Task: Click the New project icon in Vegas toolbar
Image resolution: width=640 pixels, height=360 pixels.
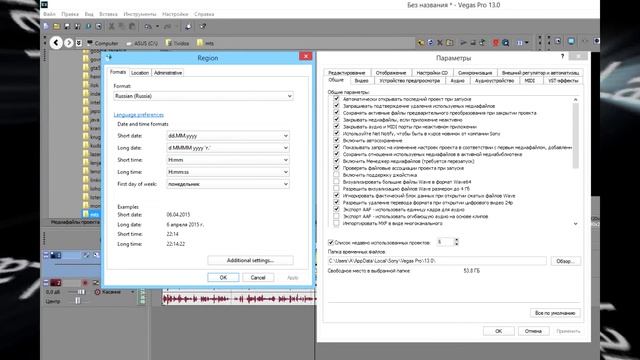Action: click(x=46, y=27)
